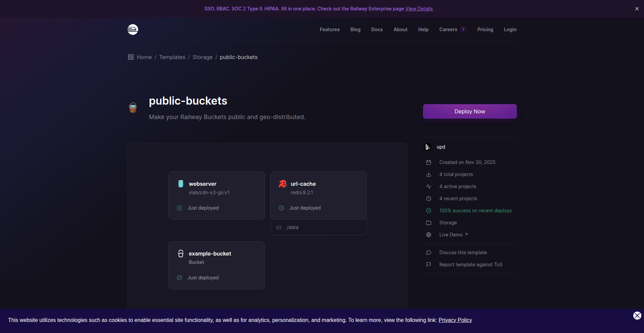Click the Railway logo icon
Image resolution: width=644 pixels, height=333 pixels.
[x=133, y=30]
